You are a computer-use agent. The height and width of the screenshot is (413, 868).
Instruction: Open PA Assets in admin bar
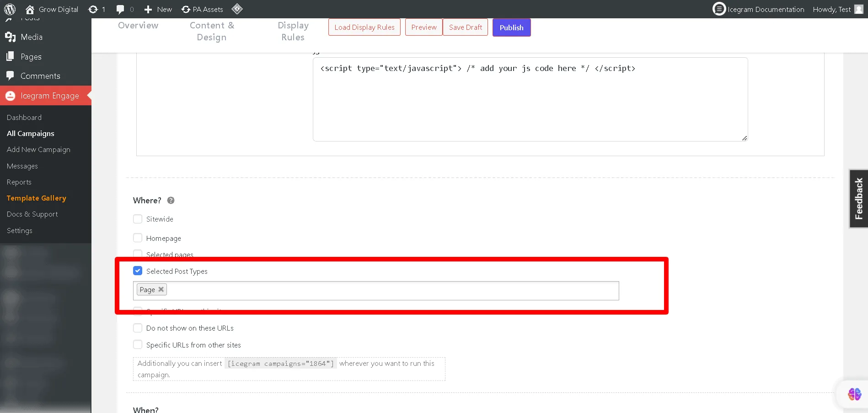pos(202,9)
